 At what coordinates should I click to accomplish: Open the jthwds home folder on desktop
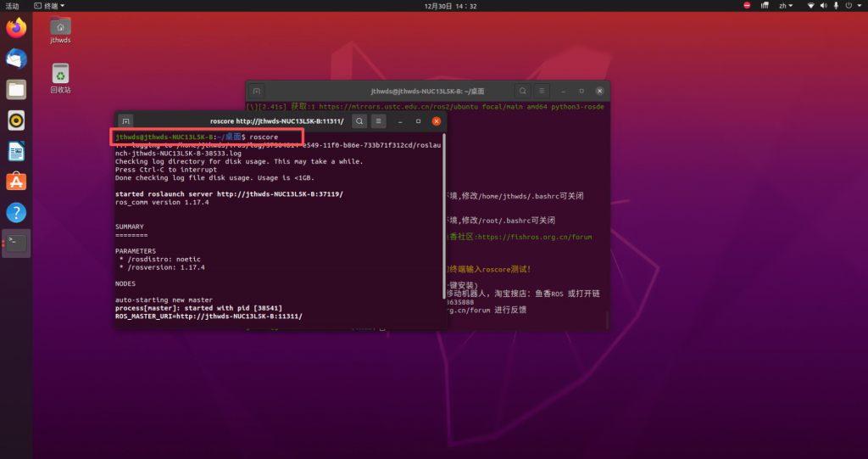(x=60, y=30)
